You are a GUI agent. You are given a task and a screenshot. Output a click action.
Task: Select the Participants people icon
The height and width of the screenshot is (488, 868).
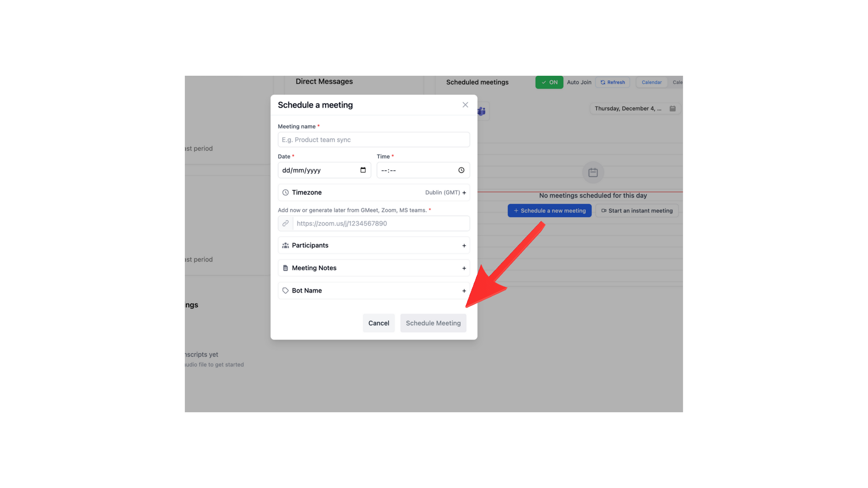click(285, 245)
